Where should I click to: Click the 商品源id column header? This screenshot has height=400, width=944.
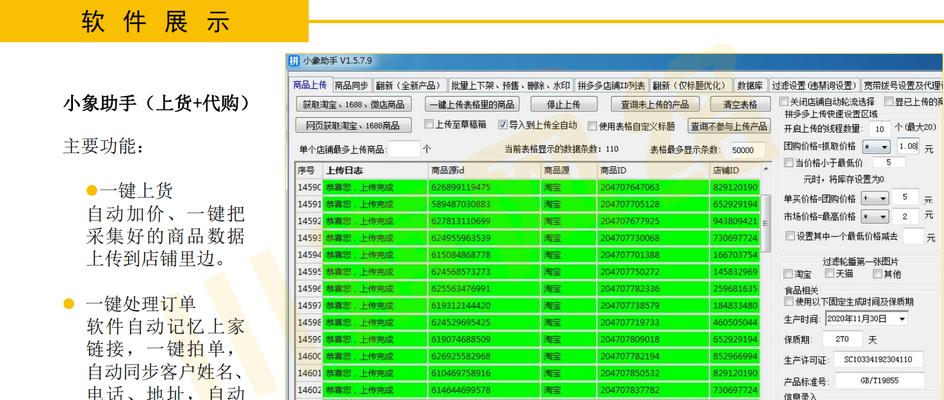click(484, 170)
